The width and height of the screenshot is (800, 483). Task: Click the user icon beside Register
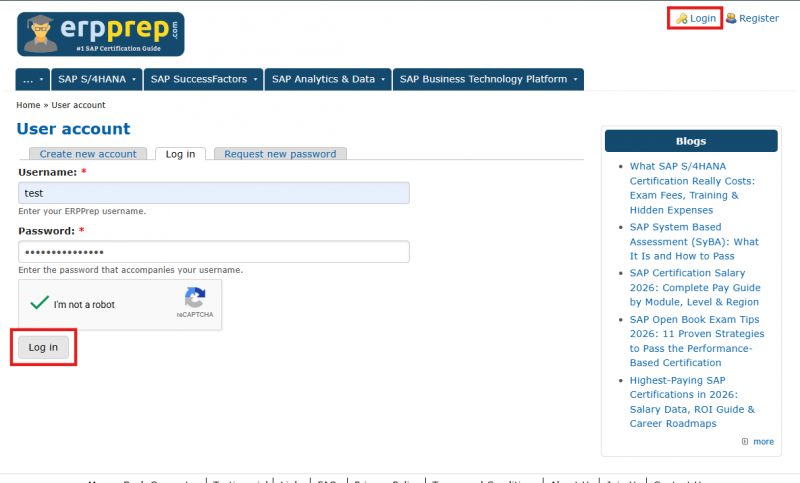click(x=731, y=18)
